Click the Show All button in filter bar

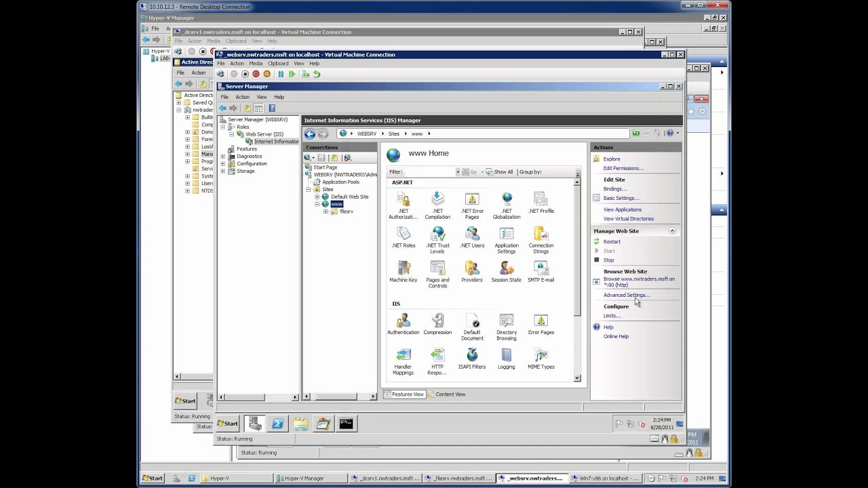499,172
